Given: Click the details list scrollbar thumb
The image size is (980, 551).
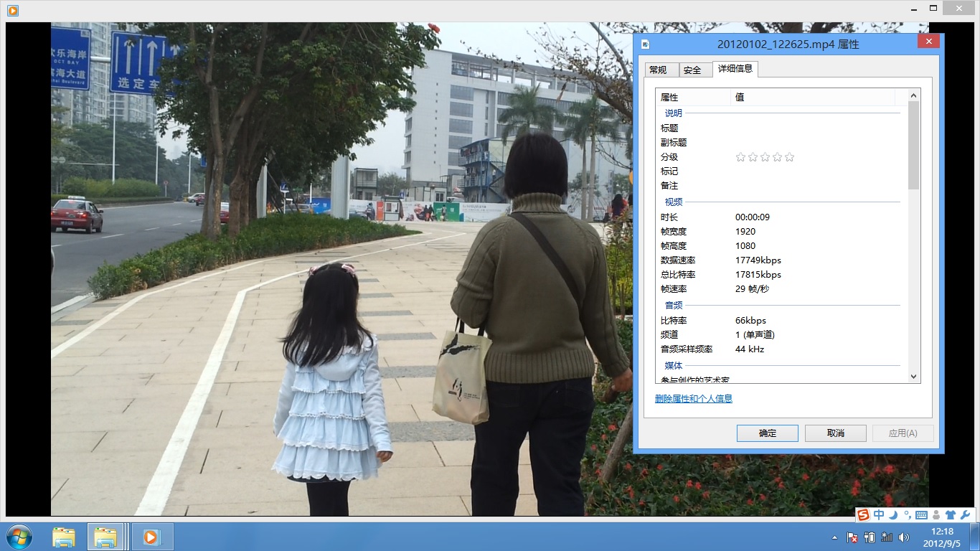Looking at the screenshot, I should 913,146.
